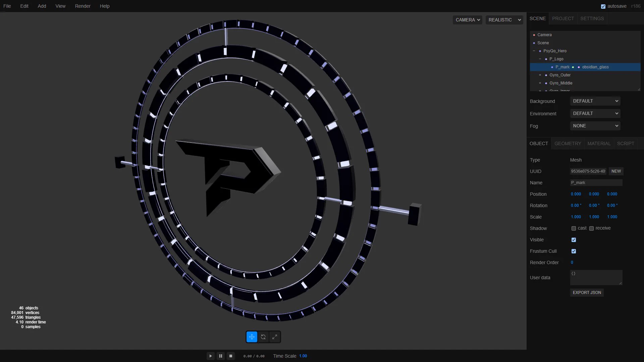Open the Background dropdown
The width and height of the screenshot is (644, 362).
595,101
